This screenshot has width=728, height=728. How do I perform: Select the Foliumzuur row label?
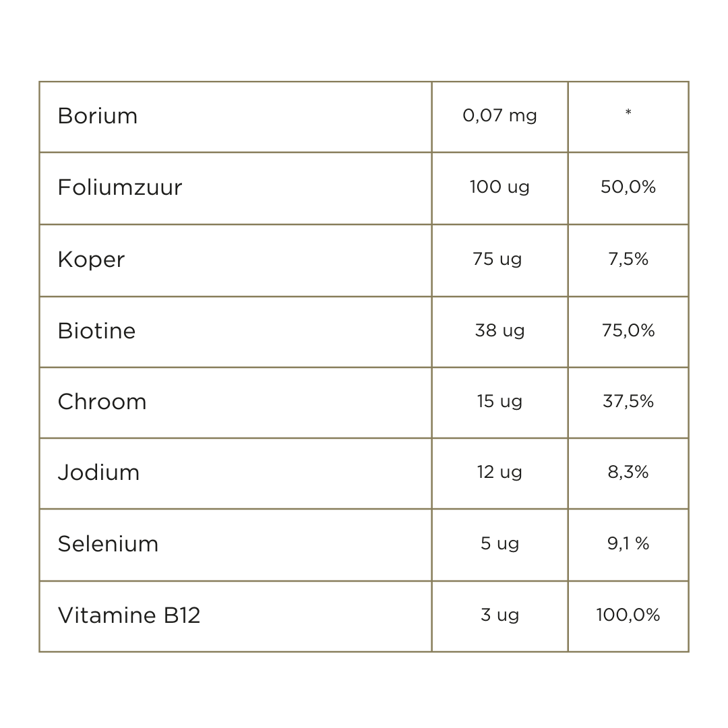(x=120, y=187)
